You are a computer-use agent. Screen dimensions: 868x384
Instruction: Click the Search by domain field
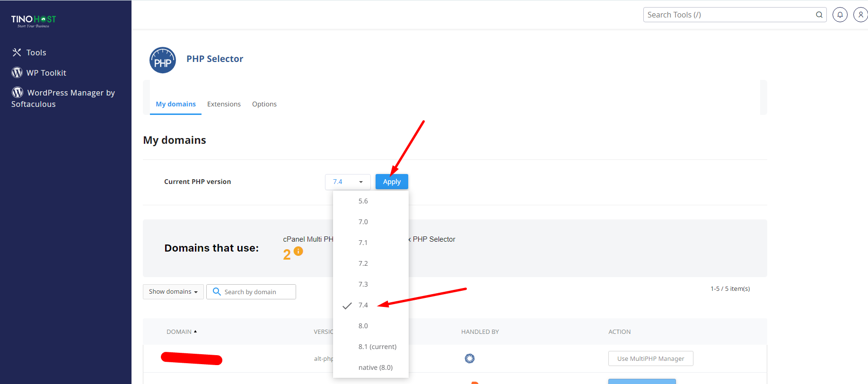(251, 292)
